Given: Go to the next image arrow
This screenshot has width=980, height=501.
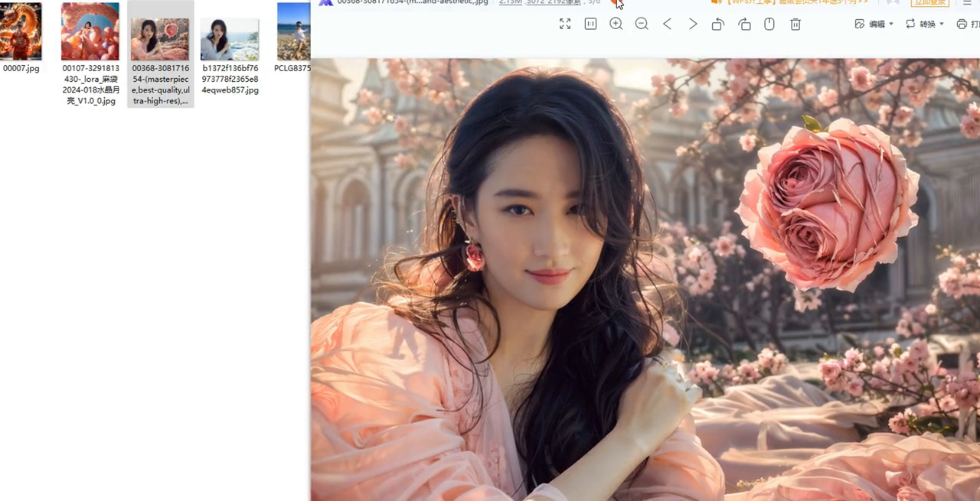Looking at the screenshot, I should click(x=693, y=24).
